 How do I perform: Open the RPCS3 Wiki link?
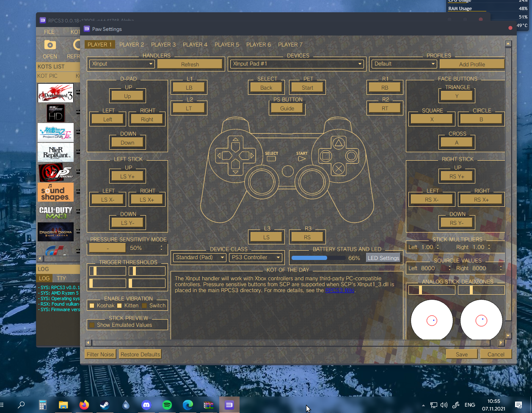[x=340, y=290]
